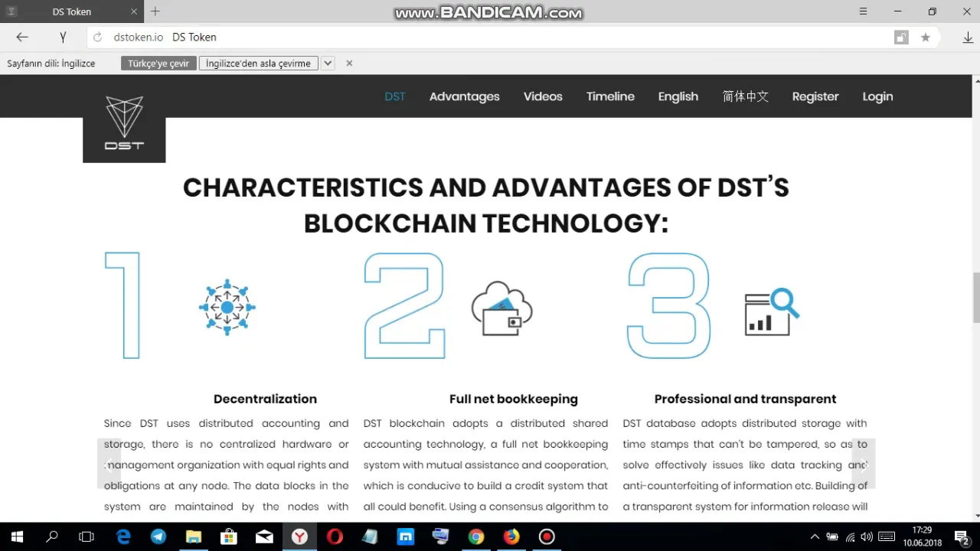This screenshot has height=551, width=980.
Task: Open Maxthon browser from the taskbar
Action: pos(405,536)
